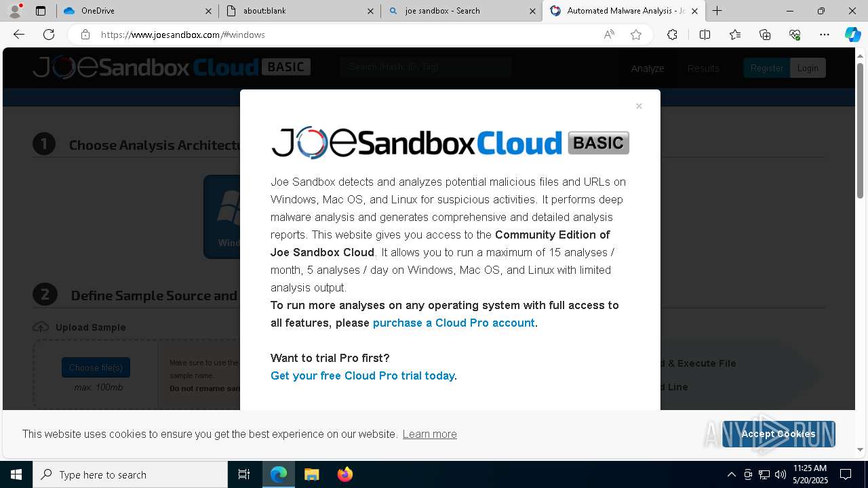The height and width of the screenshot is (488, 868).
Task: Click the Edge back arrow
Action: 19,35
